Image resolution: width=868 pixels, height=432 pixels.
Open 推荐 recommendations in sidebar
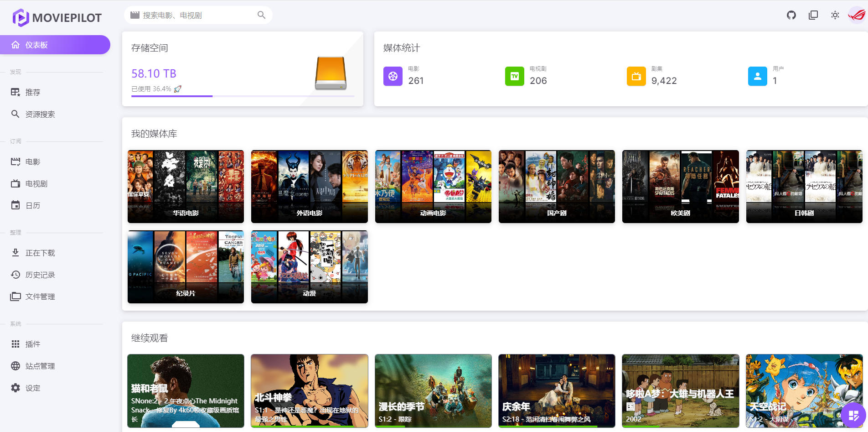click(x=55, y=92)
